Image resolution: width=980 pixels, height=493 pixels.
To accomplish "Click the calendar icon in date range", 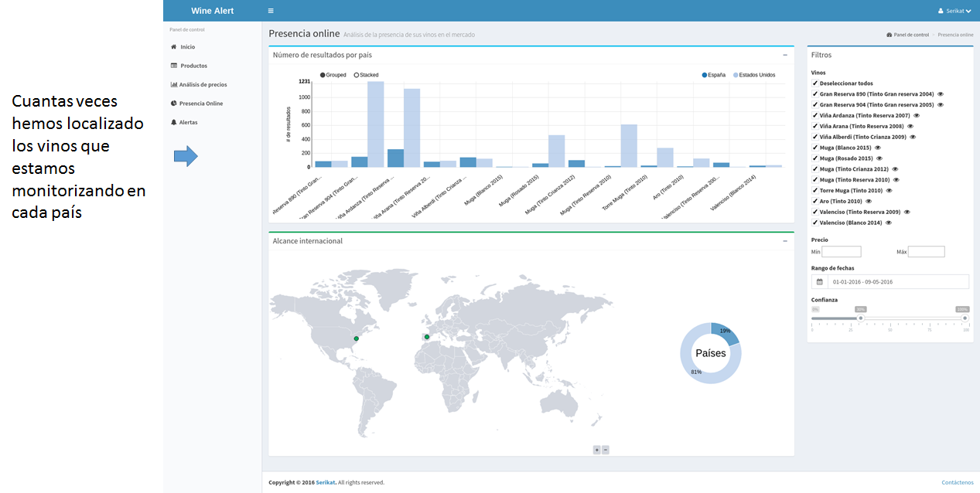I will coord(820,282).
